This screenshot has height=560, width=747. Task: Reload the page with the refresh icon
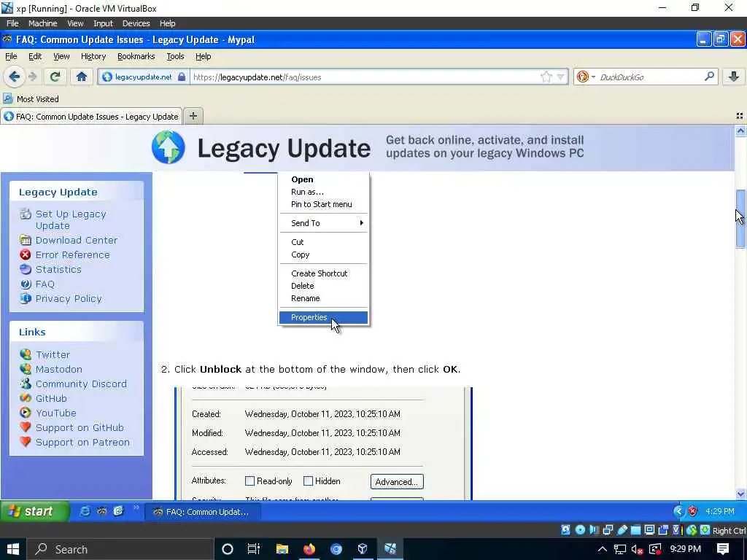55,77
